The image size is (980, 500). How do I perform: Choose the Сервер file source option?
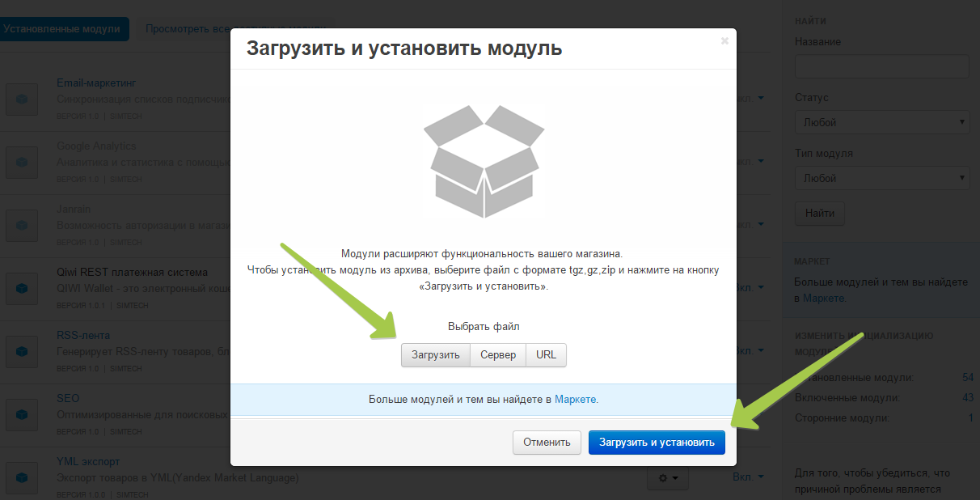coord(497,355)
